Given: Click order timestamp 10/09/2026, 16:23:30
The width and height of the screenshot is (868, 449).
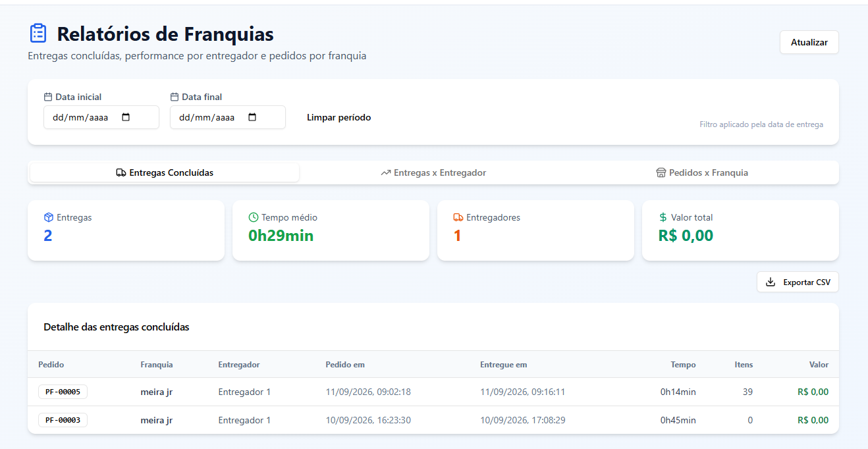Looking at the screenshot, I should point(368,420).
